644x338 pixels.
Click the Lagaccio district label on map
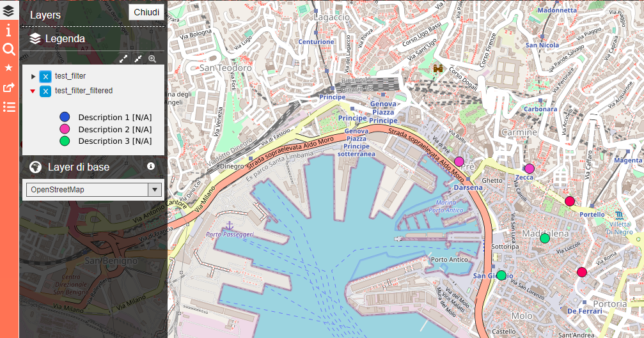point(331,17)
